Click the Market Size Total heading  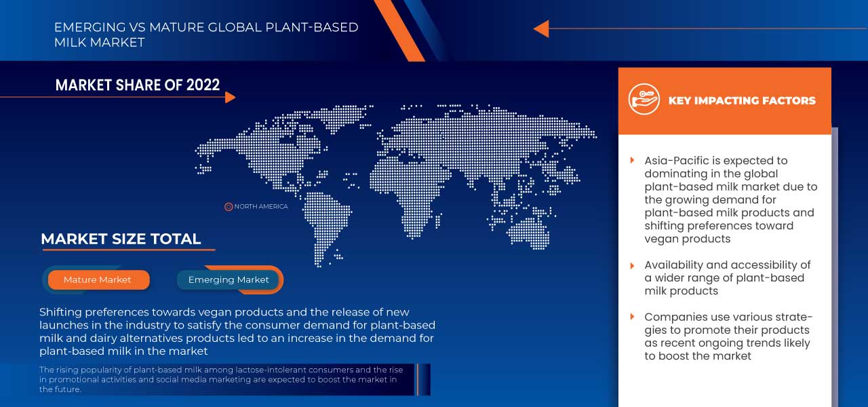(121, 239)
